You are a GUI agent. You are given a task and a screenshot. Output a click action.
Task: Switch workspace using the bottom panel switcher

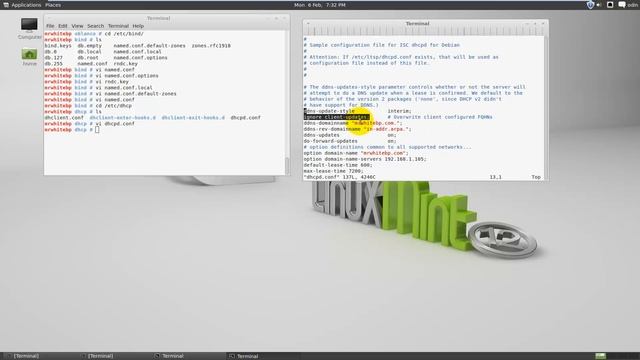[x=600, y=356]
